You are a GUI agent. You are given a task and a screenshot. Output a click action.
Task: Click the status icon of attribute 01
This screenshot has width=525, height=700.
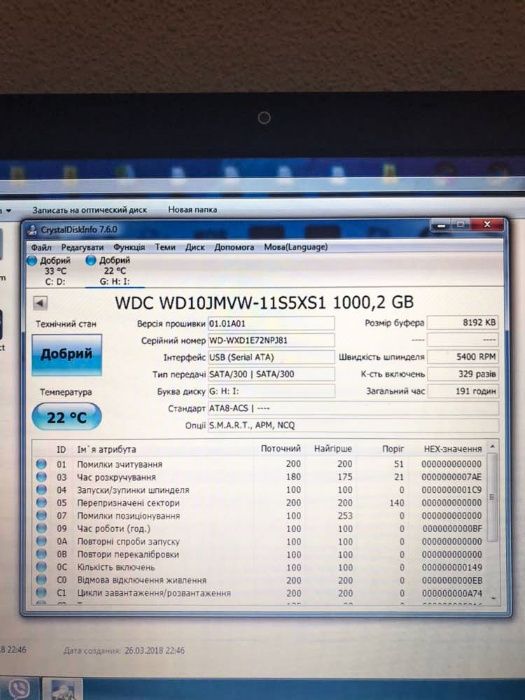tap(41, 464)
